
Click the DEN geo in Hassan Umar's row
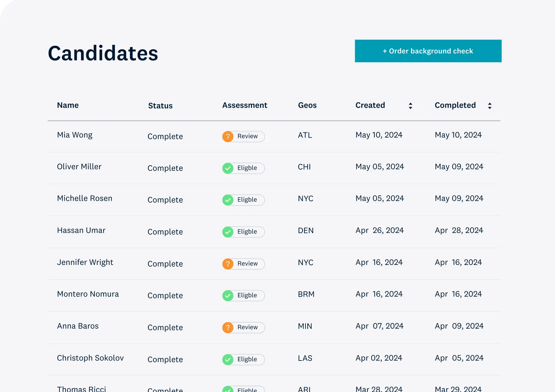tap(305, 231)
